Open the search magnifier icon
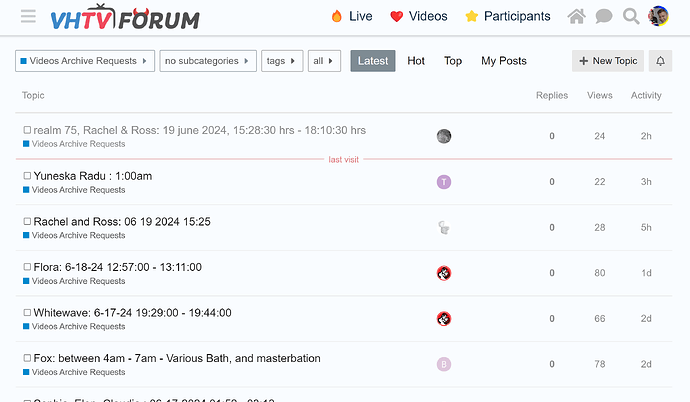 pyautogui.click(x=631, y=16)
